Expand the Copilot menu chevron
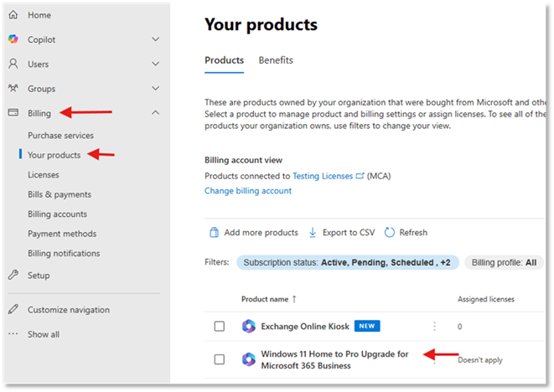Screen dimensions: 554x392 pyautogui.click(x=155, y=39)
